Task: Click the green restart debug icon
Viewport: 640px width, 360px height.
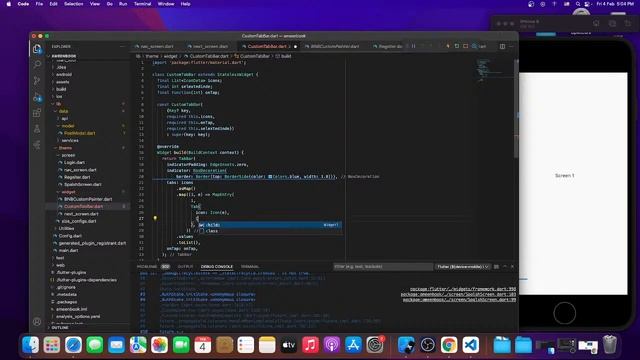Action: pyautogui.click(x=457, y=46)
